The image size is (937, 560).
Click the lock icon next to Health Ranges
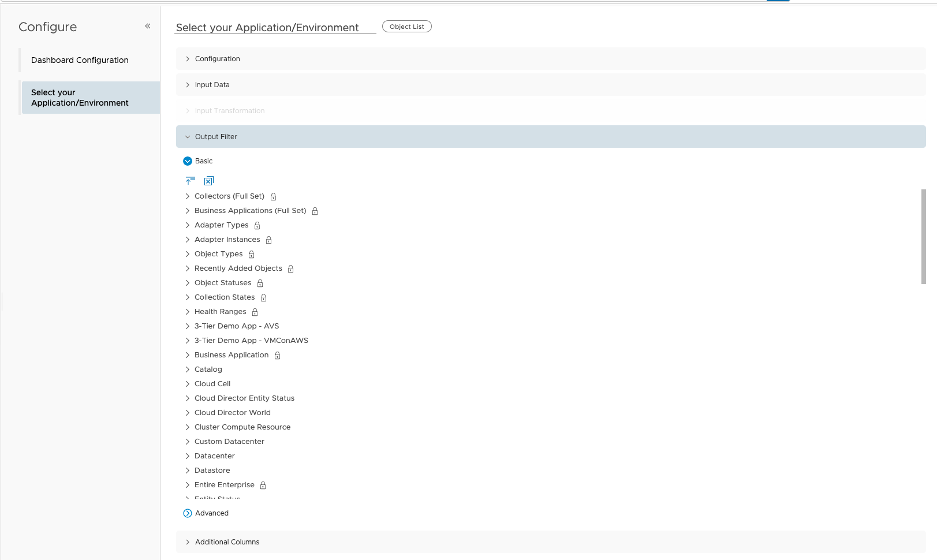[255, 312]
